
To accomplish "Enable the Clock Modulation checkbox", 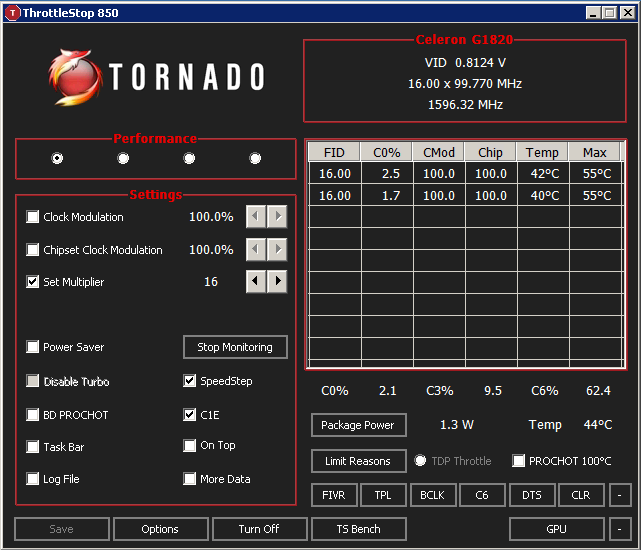I will [x=32, y=216].
